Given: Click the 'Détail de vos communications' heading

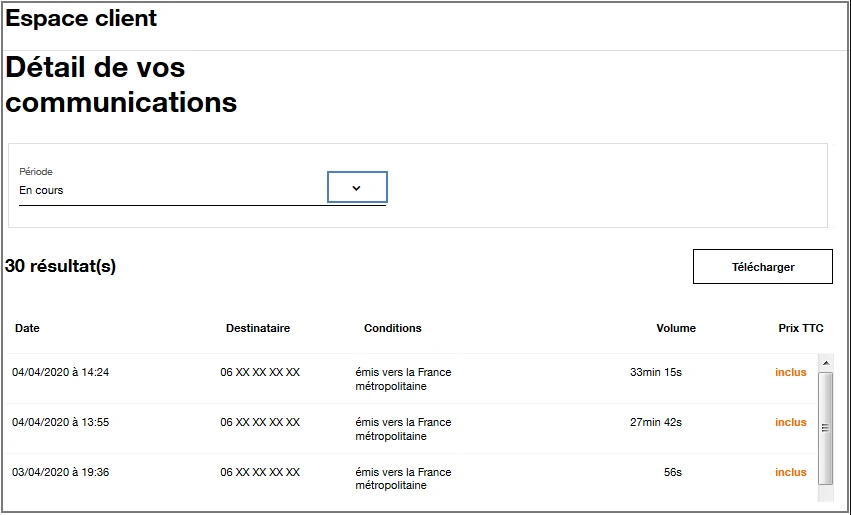Looking at the screenshot, I should [x=121, y=85].
